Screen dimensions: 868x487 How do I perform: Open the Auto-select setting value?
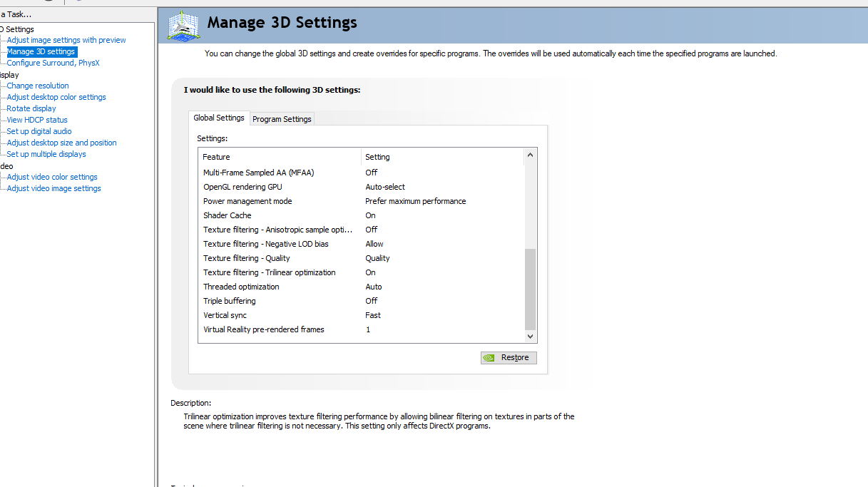point(385,187)
